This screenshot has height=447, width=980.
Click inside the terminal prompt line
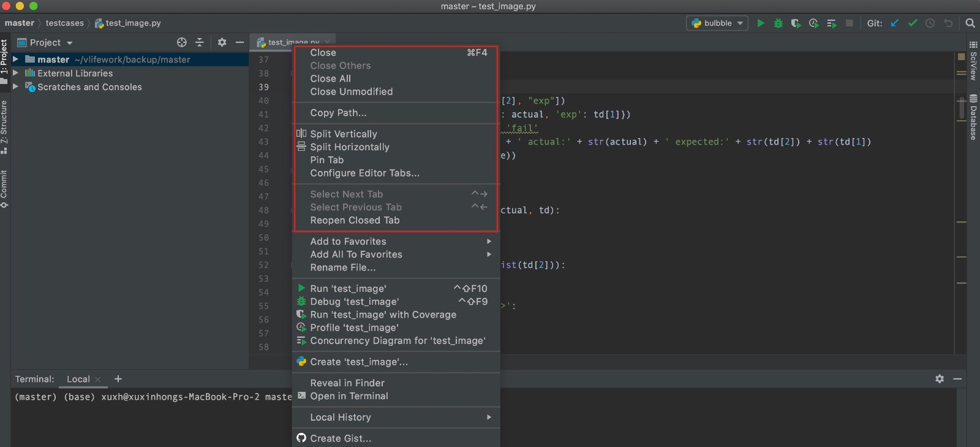pos(153,397)
